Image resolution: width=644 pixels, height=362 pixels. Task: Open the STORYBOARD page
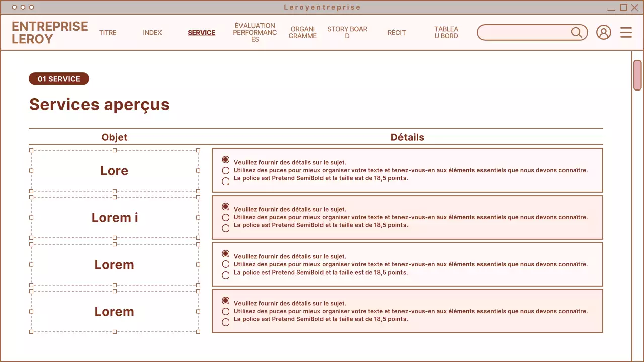click(x=347, y=32)
